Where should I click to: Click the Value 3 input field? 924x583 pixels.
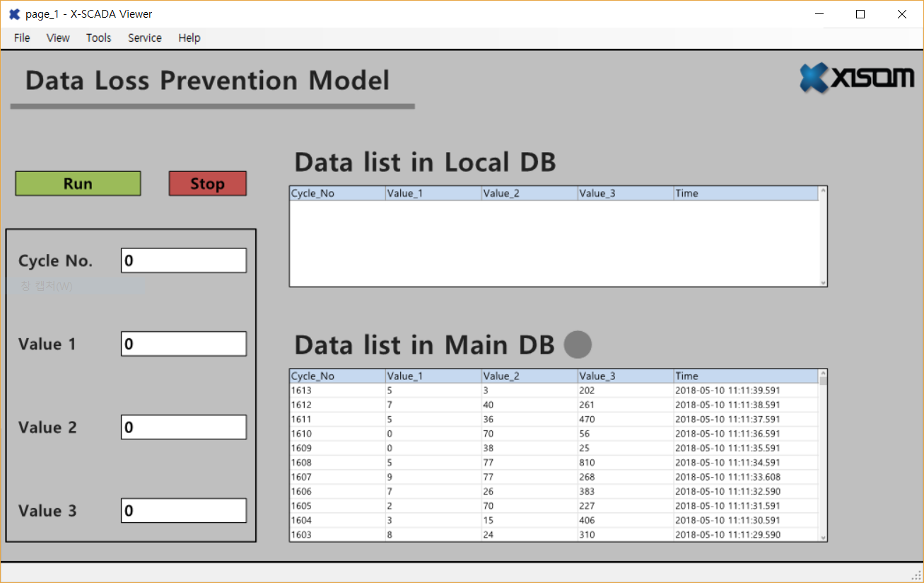point(184,511)
